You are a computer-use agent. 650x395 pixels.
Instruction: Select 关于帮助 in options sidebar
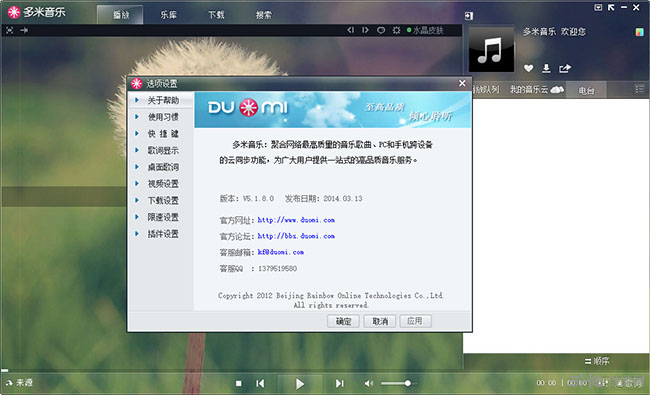161,100
